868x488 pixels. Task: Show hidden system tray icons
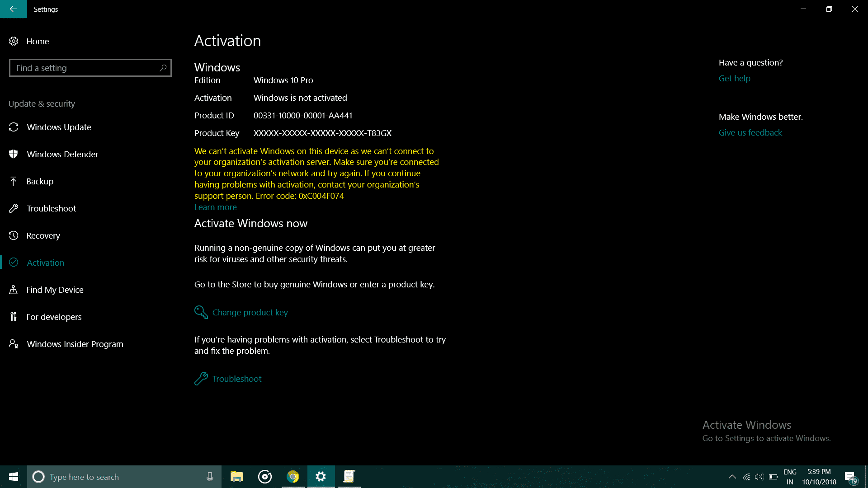point(732,477)
